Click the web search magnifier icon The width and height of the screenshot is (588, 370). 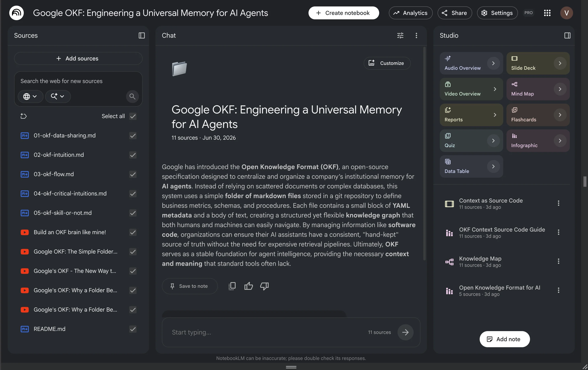tap(132, 96)
